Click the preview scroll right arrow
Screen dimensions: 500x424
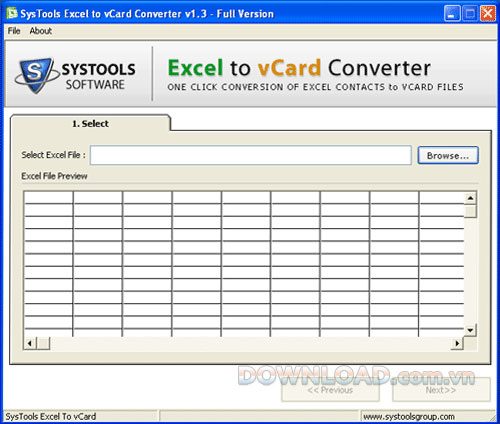[x=457, y=343]
